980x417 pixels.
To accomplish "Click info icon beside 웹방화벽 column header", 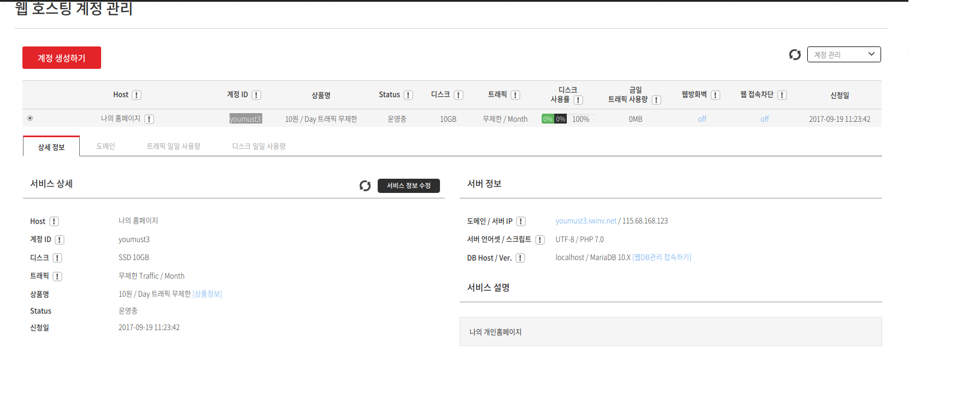I will coord(715,95).
